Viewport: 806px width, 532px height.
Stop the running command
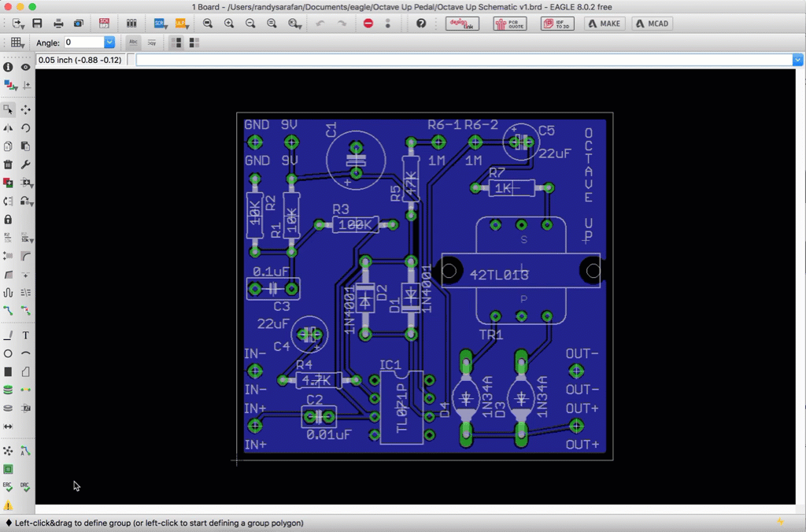pyautogui.click(x=368, y=24)
